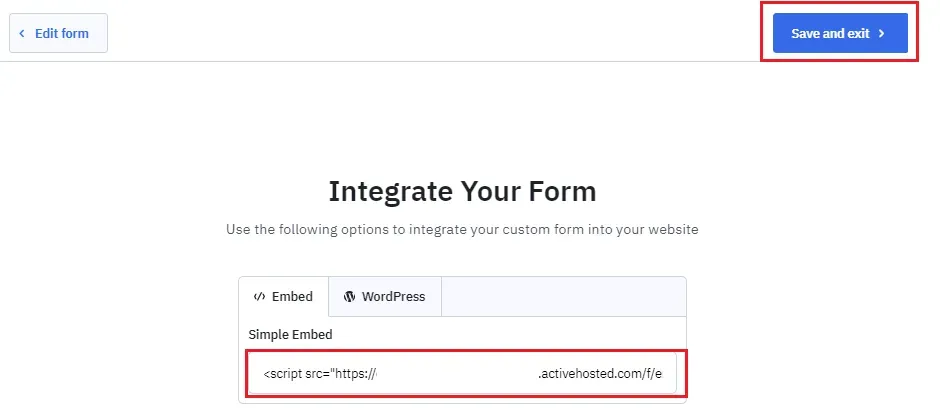Click the word "WordPress" on its tab

pyautogui.click(x=393, y=296)
